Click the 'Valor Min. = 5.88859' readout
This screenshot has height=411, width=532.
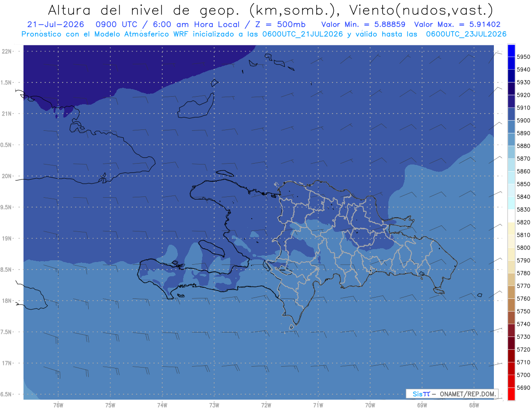click(x=363, y=25)
